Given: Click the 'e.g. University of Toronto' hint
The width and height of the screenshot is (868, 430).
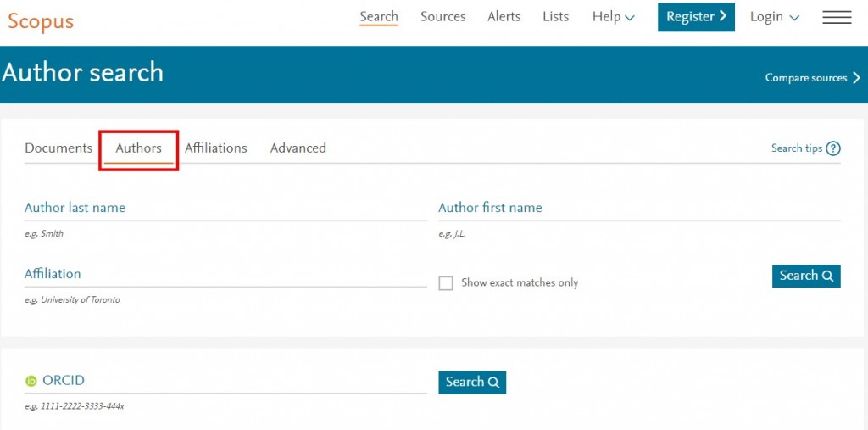Looking at the screenshot, I should pyautogui.click(x=72, y=300).
